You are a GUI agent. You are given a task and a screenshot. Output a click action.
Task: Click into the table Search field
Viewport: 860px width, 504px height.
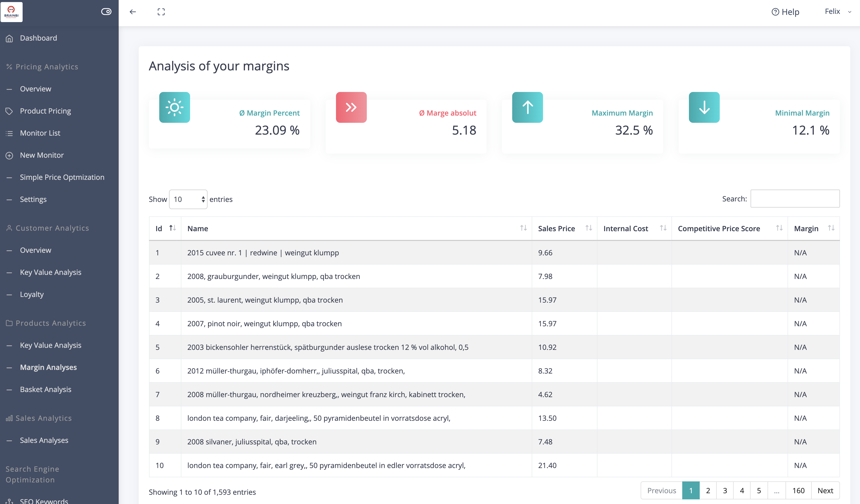click(795, 199)
